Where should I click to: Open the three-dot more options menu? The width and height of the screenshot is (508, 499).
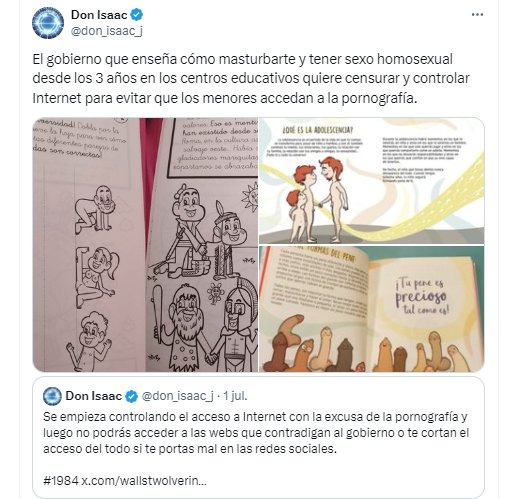(477, 15)
